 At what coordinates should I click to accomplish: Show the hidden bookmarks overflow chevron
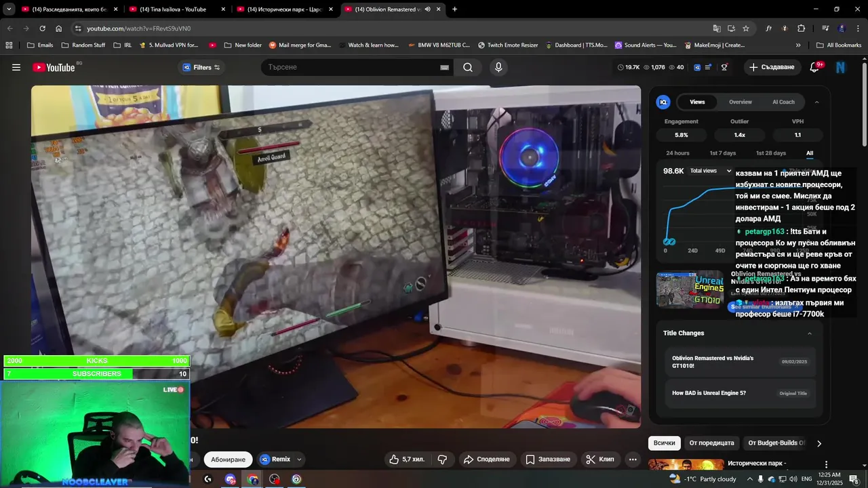point(798,45)
